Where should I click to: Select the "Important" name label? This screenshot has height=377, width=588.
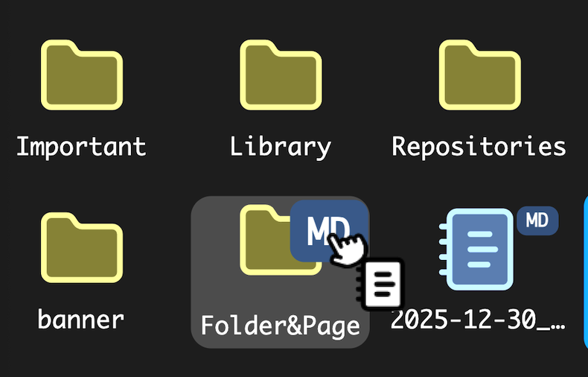(81, 147)
